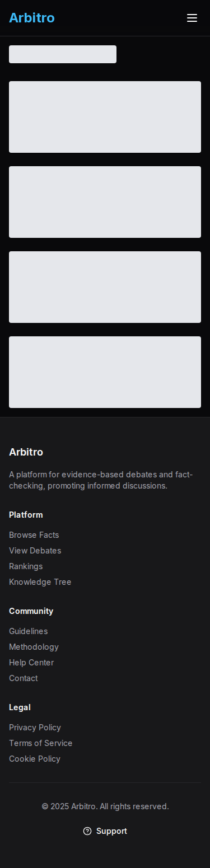
Task: Click the Support question-mark icon
Action: (x=87, y=831)
